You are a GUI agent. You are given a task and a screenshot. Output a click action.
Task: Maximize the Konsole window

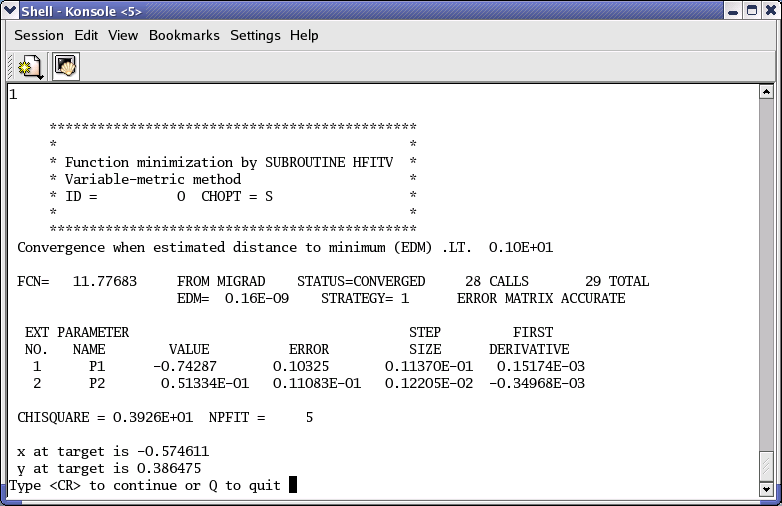point(752,10)
